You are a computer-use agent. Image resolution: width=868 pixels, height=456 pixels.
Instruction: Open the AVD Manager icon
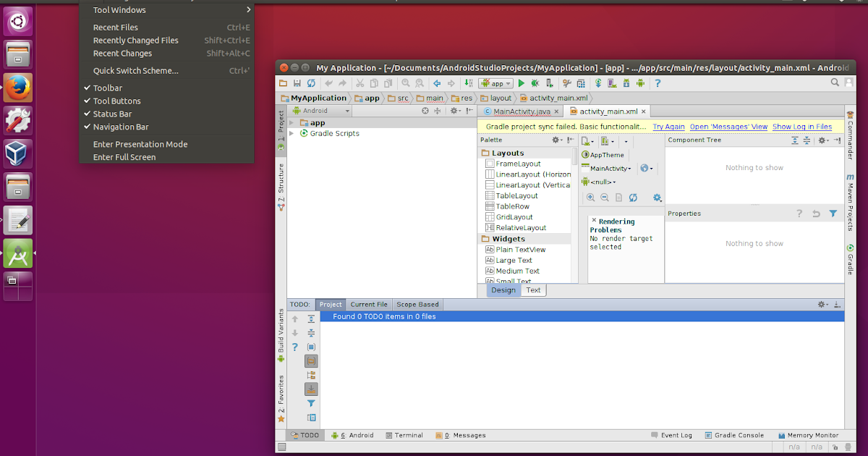coord(612,83)
